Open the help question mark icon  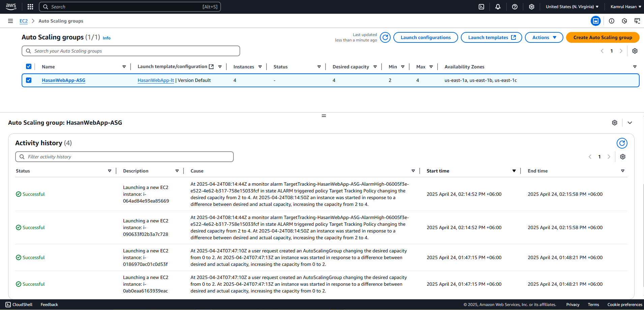(515, 7)
